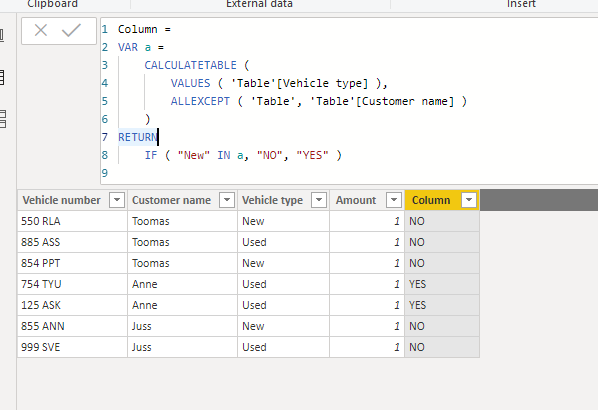Click Used in the 999 SVE row
This screenshot has width=598, height=410.
[283, 347]
